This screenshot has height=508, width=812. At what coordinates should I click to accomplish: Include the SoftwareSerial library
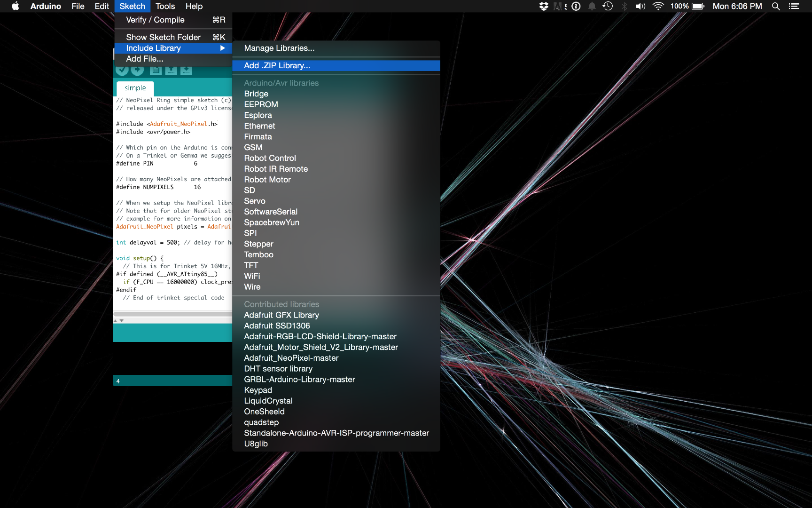click(x=336, y=212)
